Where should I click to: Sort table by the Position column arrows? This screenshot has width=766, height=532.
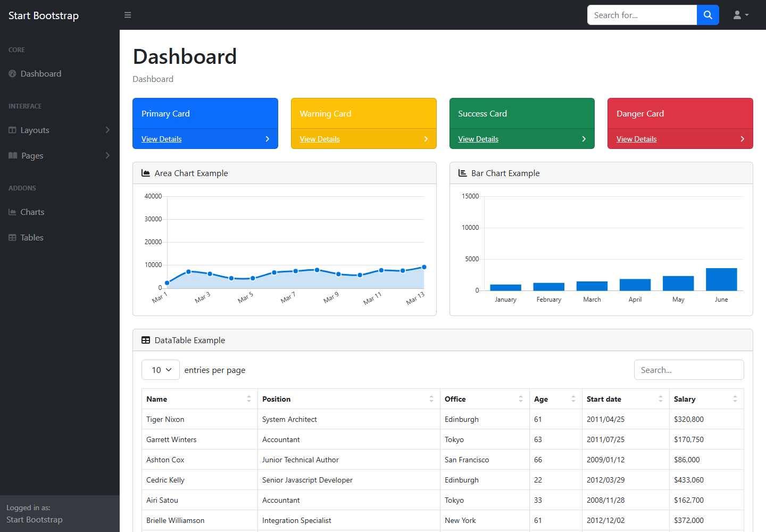click(431, 399)
